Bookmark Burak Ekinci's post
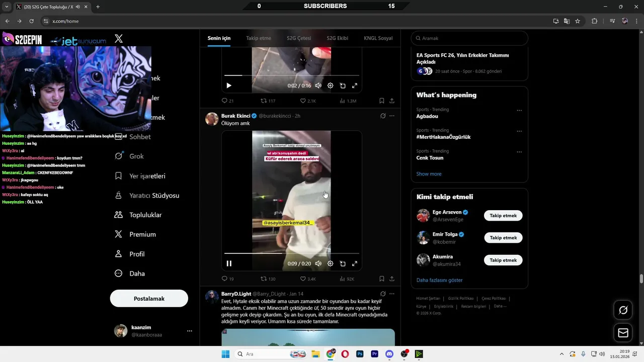This screenshot has height=362, width=644. [382, 279]
